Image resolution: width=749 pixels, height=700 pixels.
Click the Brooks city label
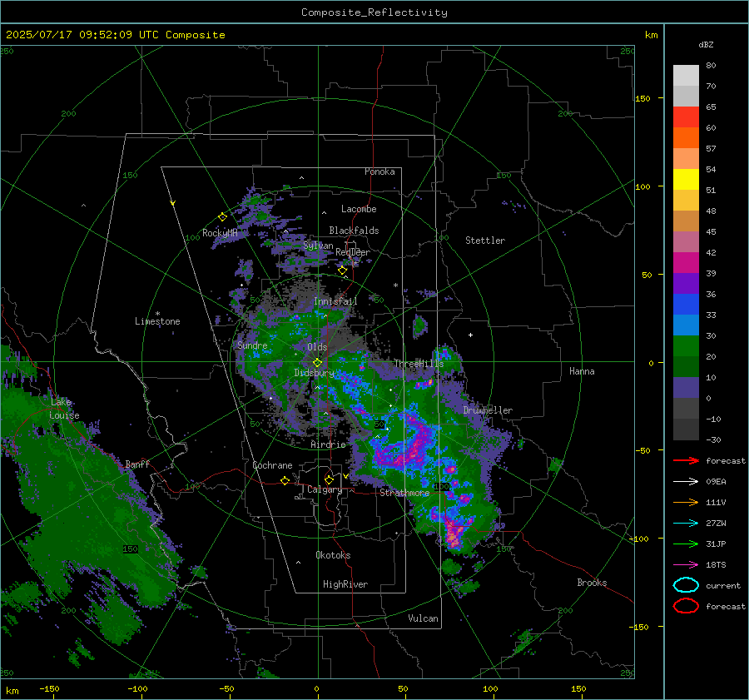pos(592,583)
